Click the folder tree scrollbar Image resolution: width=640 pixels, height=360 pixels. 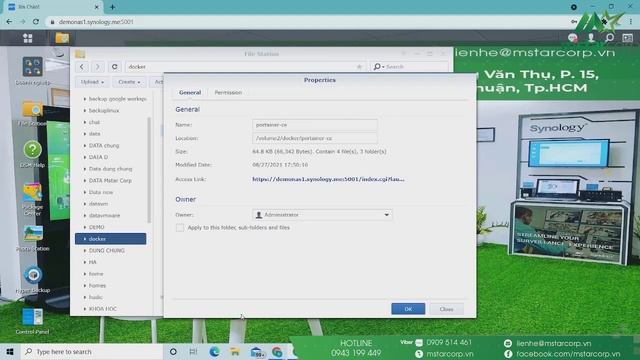[x=149, y=170]
